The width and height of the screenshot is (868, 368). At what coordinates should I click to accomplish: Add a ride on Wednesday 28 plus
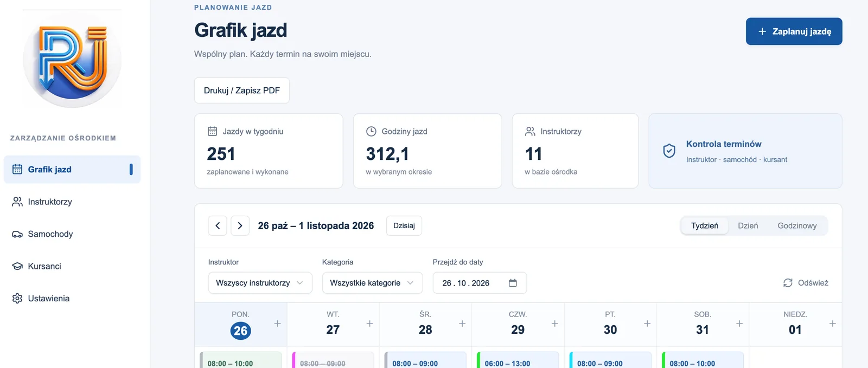pyautogui.click(x=462, y=324)
